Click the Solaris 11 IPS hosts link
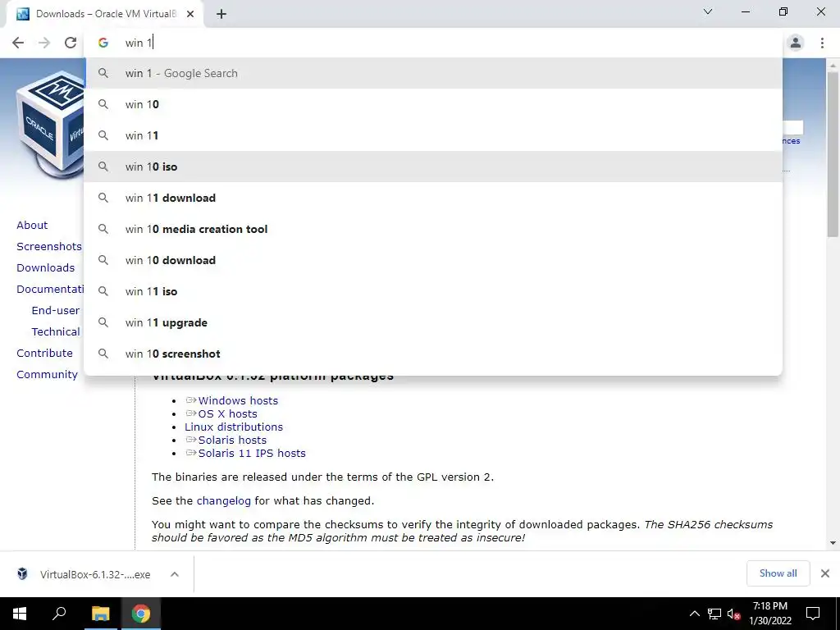The height and width of the screenshot is (630, 840). (252, 453)
